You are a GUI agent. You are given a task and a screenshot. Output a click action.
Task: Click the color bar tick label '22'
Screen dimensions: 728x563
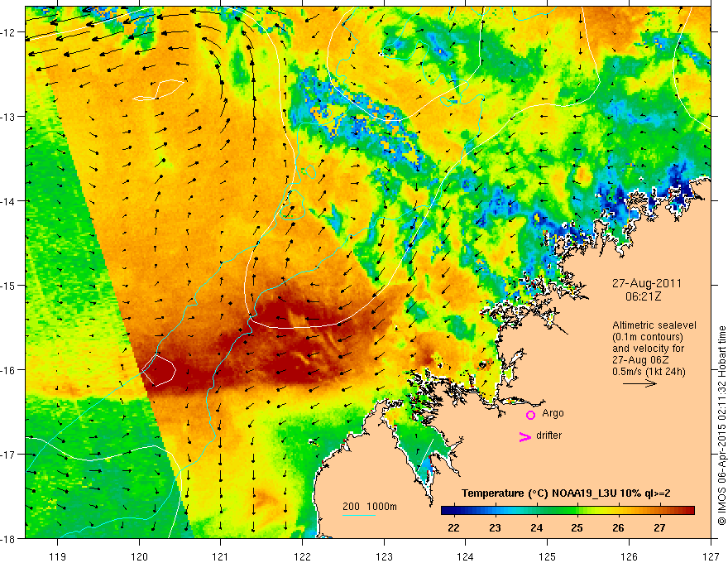click(x=453, y=527)
